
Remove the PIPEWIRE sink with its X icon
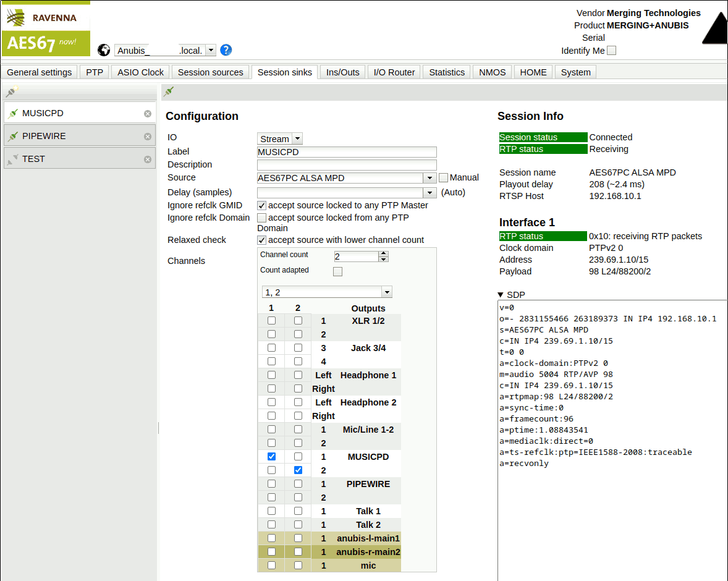(x=148, y=137)
